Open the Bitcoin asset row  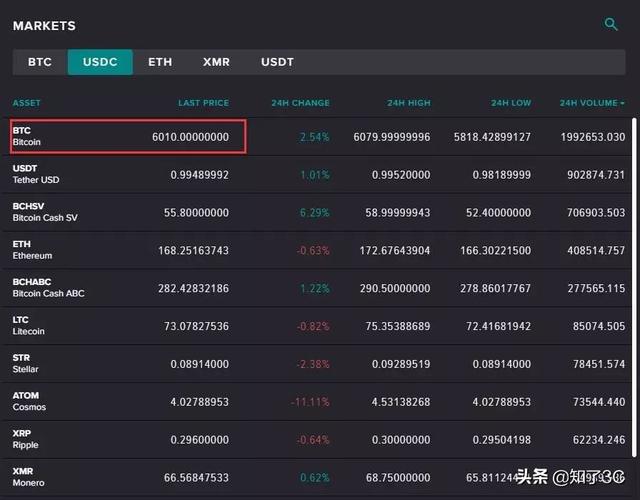[x=316, y=137]
